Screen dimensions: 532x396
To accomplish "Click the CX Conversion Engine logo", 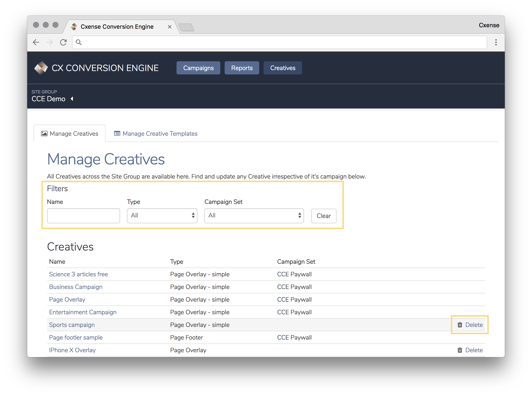I will point(41,68).
